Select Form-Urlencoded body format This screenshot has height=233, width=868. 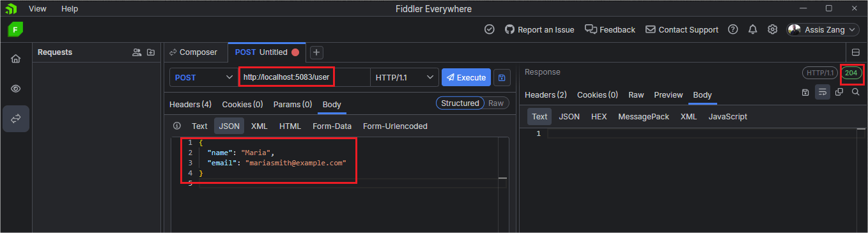click(x=395, y=126)
